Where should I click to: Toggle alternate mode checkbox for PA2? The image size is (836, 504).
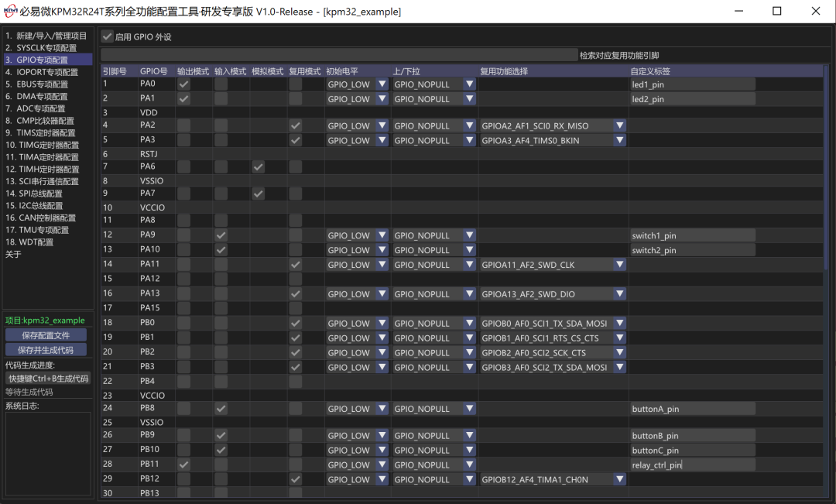pyautogui.click(x=296, y=126)
